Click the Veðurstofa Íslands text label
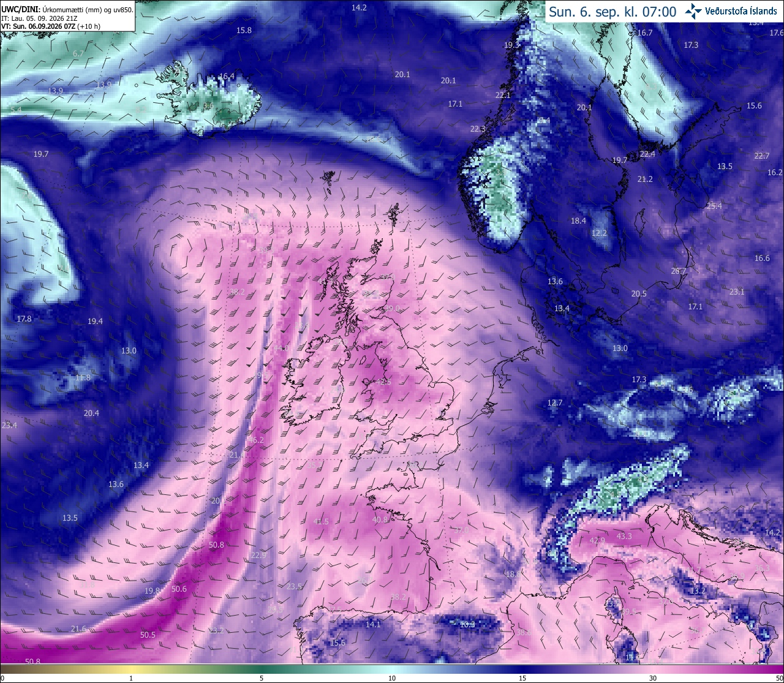This screenshot has height=683, width=784. tap(742, 11)
